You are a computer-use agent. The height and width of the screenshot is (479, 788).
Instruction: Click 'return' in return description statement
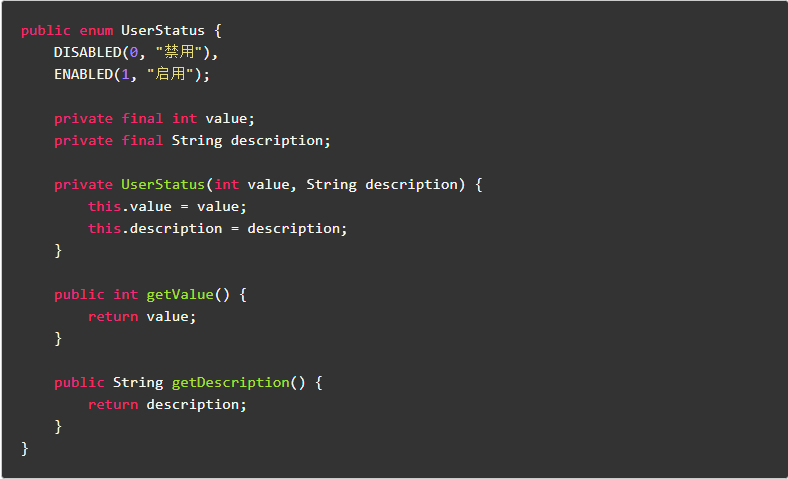coord(113,404)
